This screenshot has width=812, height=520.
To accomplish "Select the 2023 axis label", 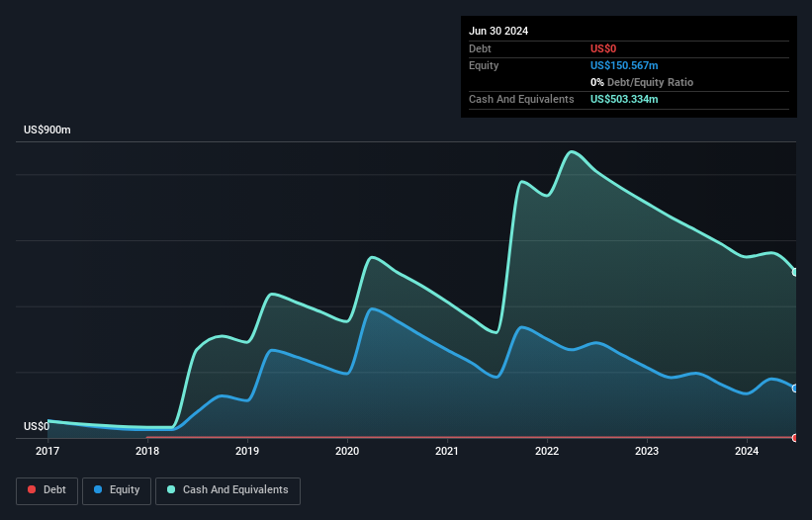I will (x=647, y=451).
